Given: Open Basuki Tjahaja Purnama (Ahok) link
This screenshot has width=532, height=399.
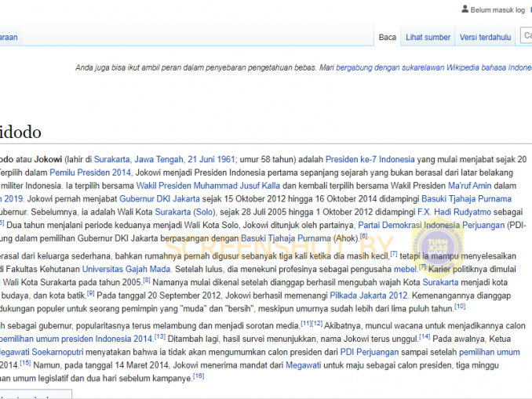Looking at the screenshot, I should pyautogui.click(x=286, y=238).
